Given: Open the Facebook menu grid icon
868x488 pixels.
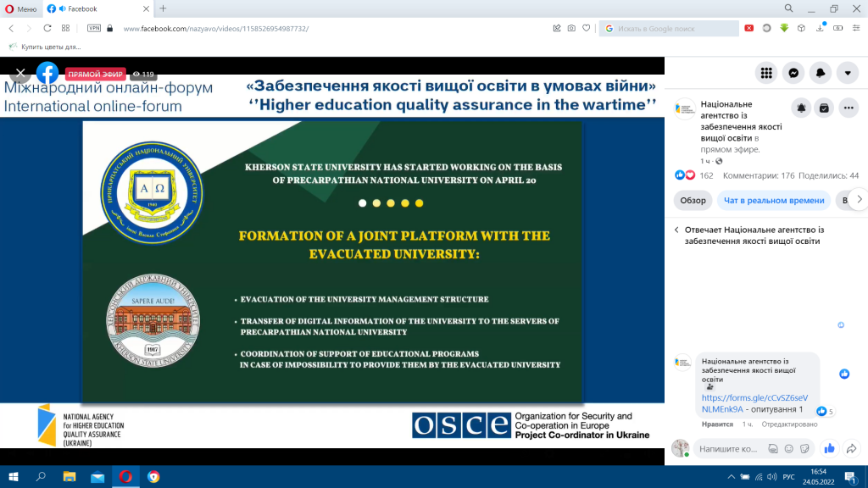Looking at the screenshot, I should tap(766, 73).
